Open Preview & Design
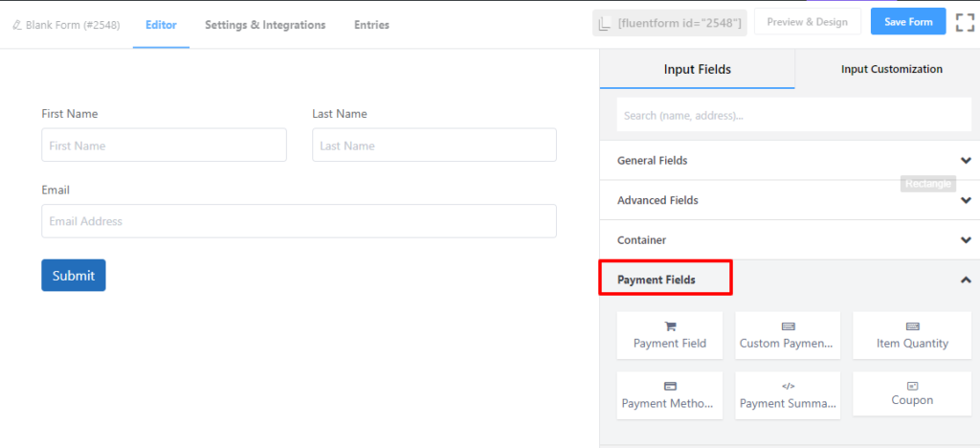The width and height of the screenshot is (980, 448). (x=808, y=22)
